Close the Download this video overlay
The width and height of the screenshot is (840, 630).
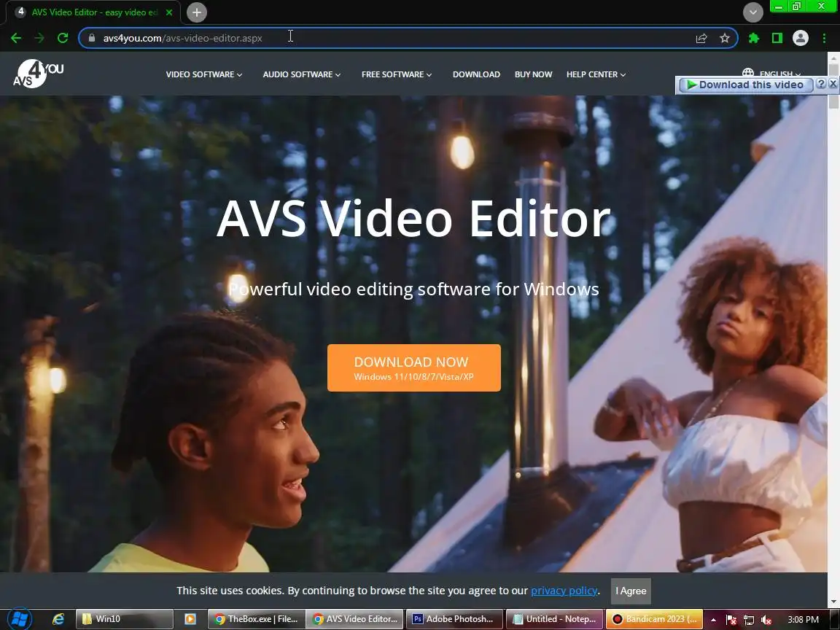tap(833, 84)
